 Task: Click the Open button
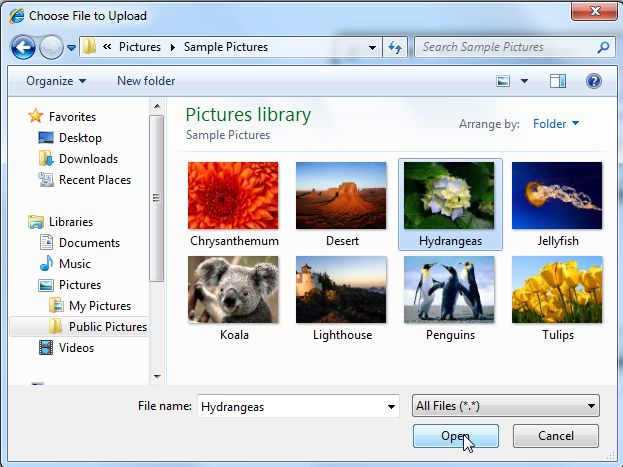pyautogui.click(x=455, y=436)
